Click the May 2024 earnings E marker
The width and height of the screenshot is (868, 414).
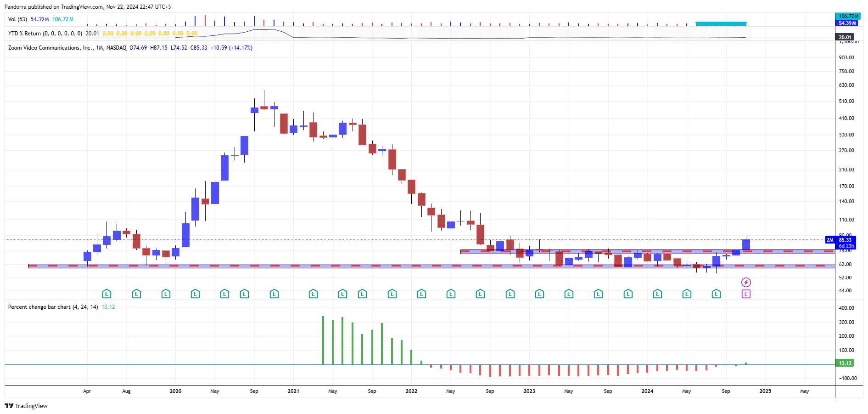pyautogui.click(x=687, y=294)
